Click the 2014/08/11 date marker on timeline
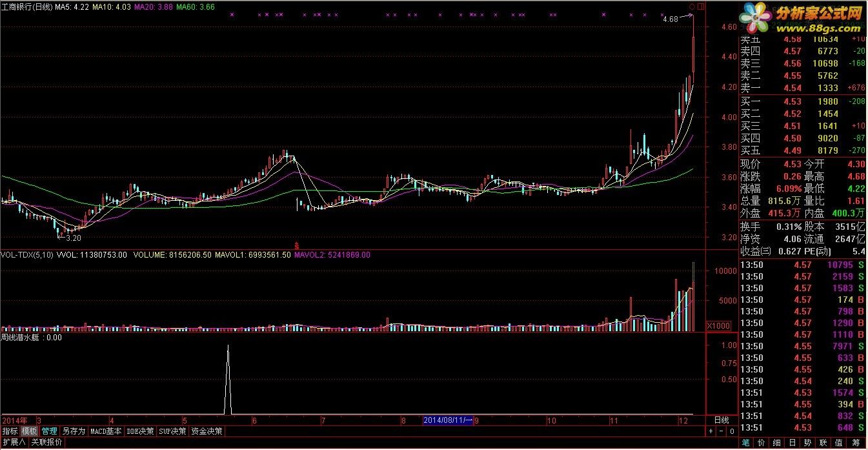 point(449,420)
